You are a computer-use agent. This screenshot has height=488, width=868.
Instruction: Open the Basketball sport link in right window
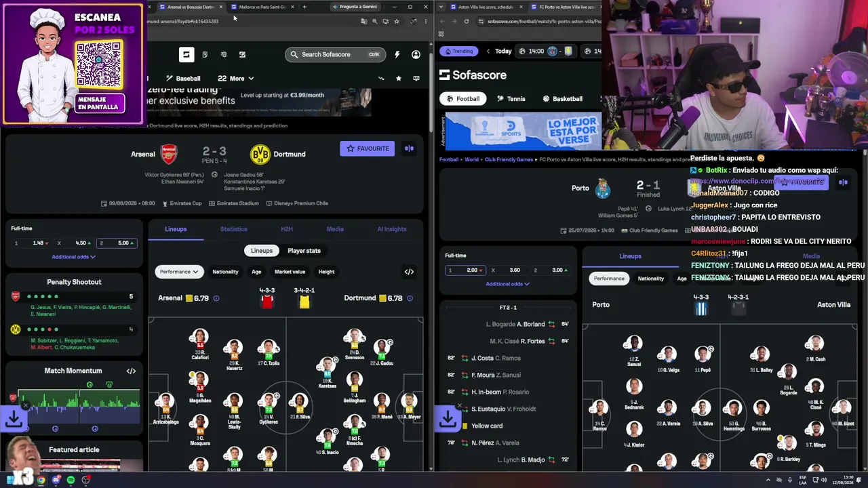pyautogui.click(x=562, y=99)
